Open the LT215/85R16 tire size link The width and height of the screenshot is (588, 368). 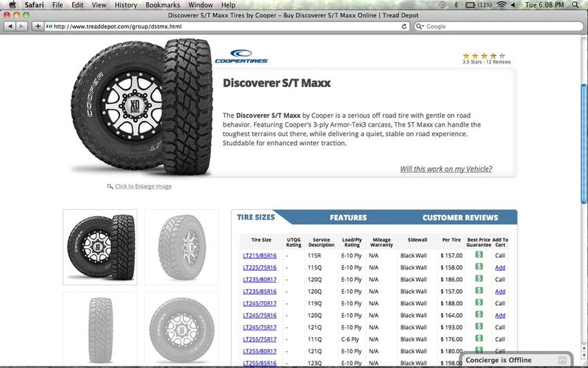click(x=259, y=255)
